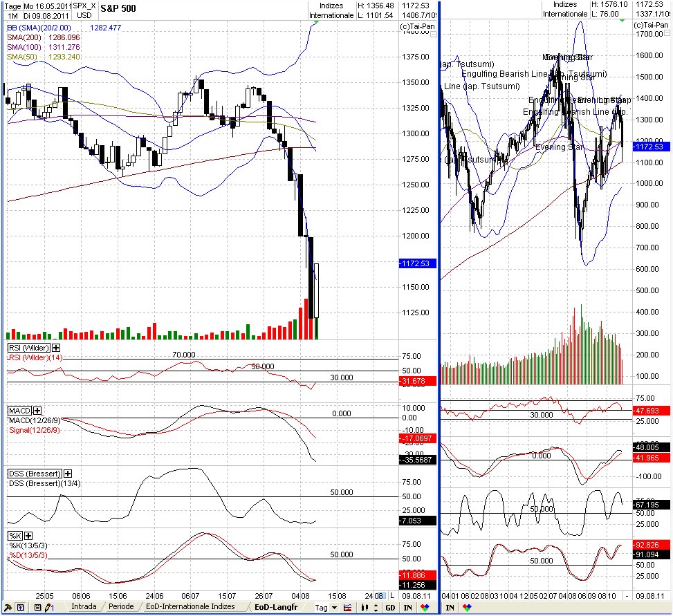Image resolution: width=673 pixels, height=616 pixels.
Task: Click the up/down stepper arrows beside candlestick icon
Action: click(376, 608)
